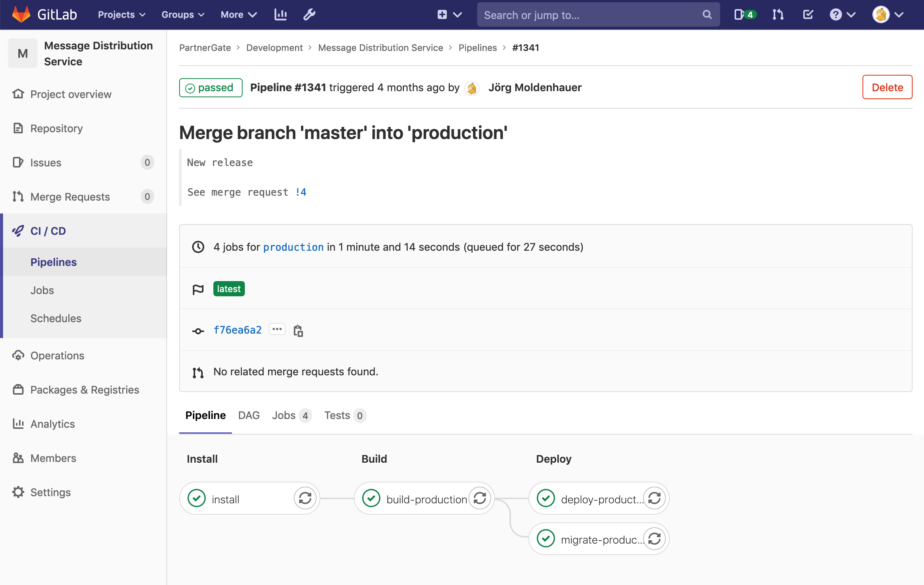This screenshot has height=585, width=924.
Task: Click the author avatar next to Jörg
Action: (471, 88)
